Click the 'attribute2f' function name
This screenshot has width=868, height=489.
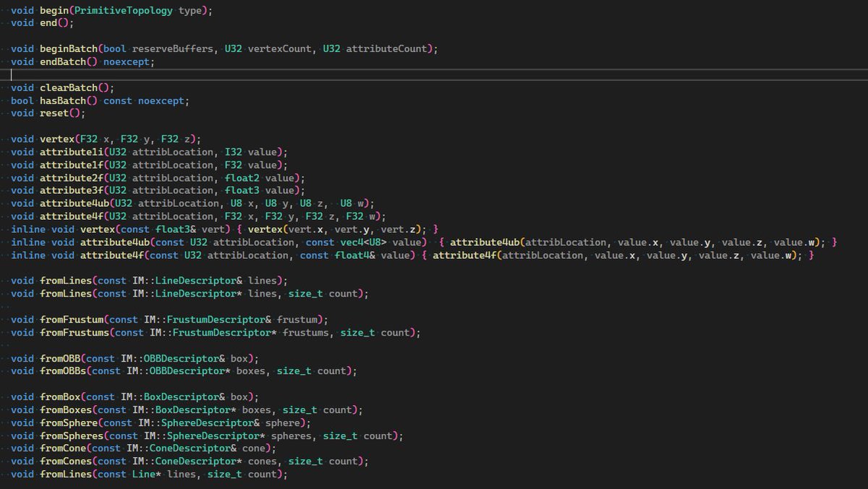click(72, 178)
